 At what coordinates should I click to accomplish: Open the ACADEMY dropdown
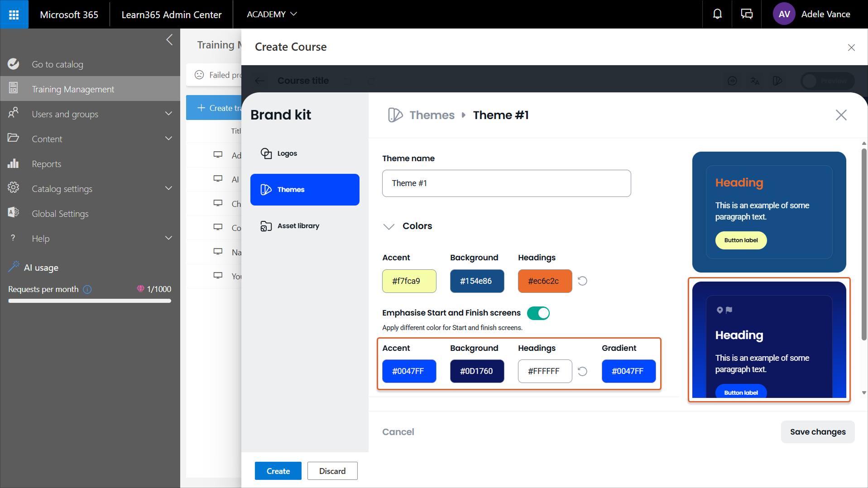pyautogui.click(x=272, y=14)
